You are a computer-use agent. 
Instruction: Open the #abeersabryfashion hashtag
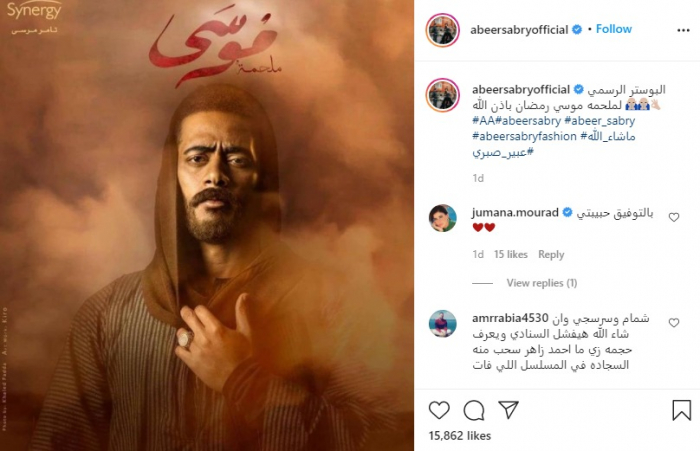point(525,136)
